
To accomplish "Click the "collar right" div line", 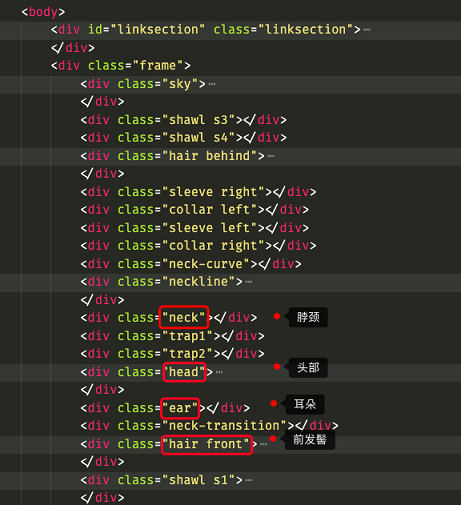I will [x=198, y=246].
